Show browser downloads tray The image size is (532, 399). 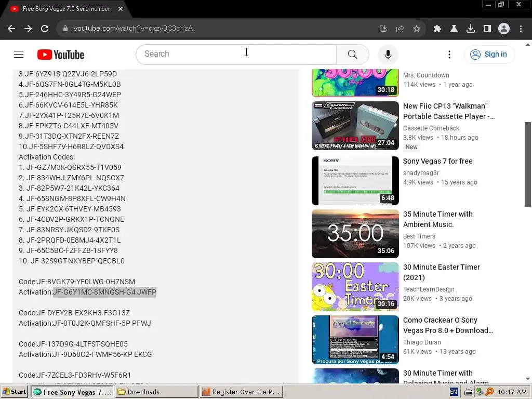(x=470, y=29)
